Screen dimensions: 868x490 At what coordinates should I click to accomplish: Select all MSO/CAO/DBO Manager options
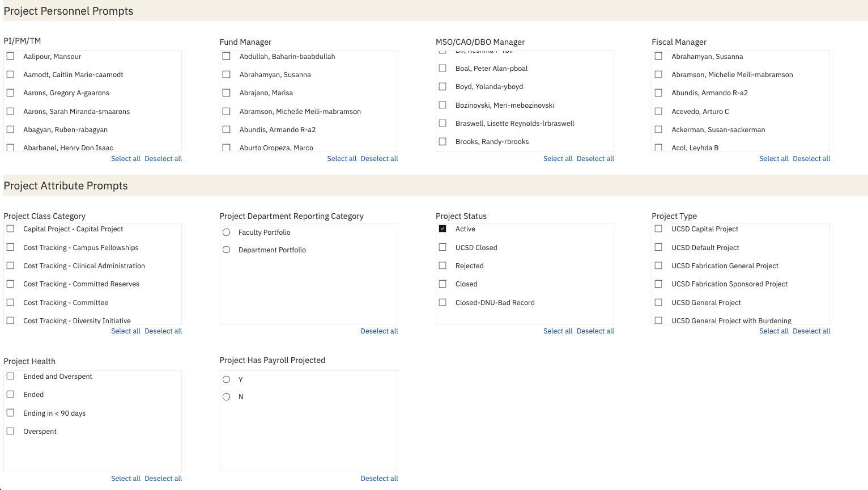coord(558,158)
